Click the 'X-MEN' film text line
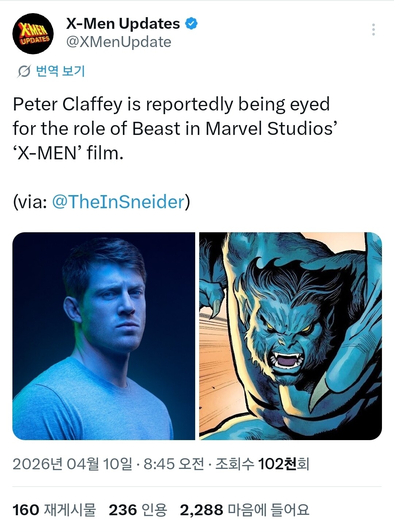Screen dimensions: 394x532 tap(68, 153)
